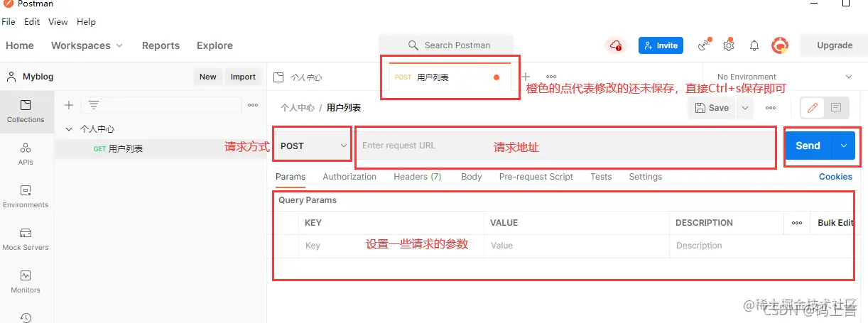Open the Settings gear icon

729,45
